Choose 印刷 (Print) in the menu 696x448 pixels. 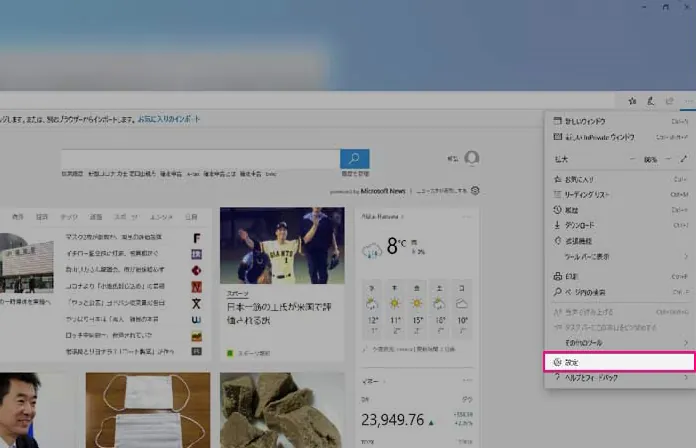[620, 277]
